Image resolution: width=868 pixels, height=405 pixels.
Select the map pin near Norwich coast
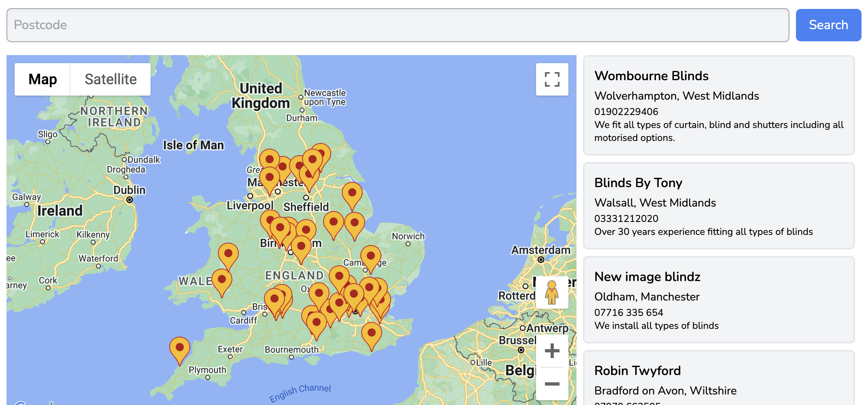click(x=352, y=194)
